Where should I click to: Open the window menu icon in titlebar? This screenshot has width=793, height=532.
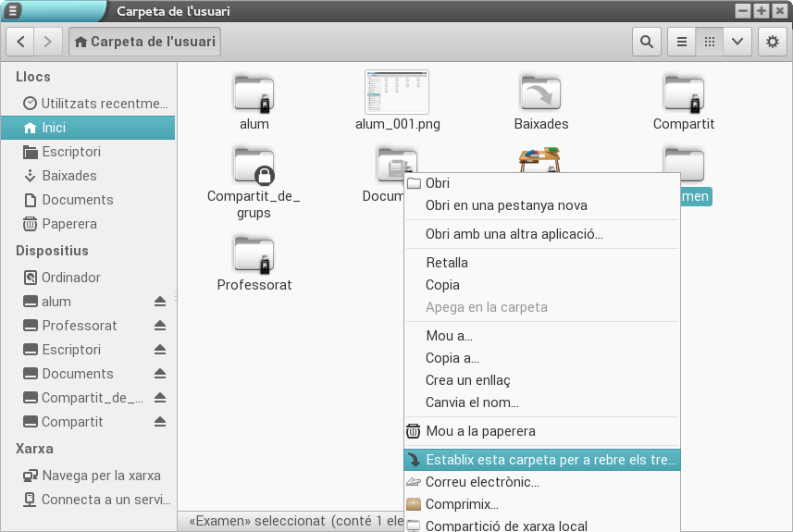pyautogui.click(x=12, y=11)
